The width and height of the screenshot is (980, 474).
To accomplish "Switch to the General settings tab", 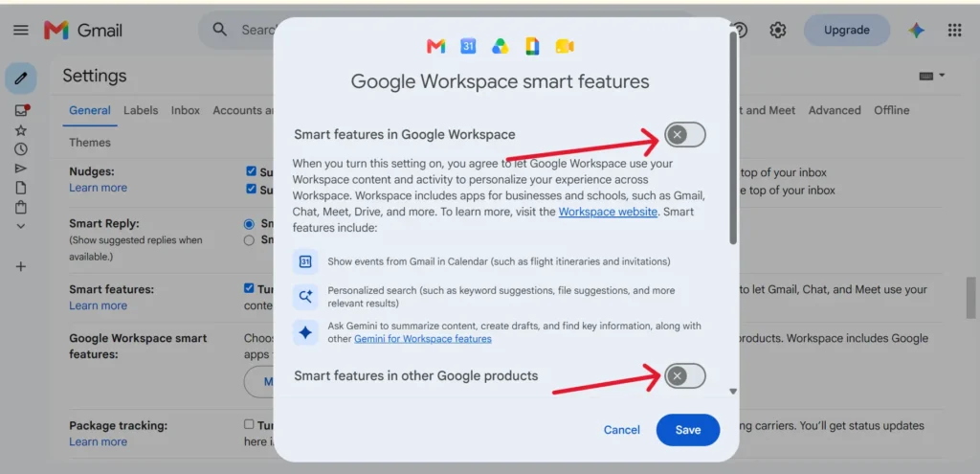I will coord(89,110).
